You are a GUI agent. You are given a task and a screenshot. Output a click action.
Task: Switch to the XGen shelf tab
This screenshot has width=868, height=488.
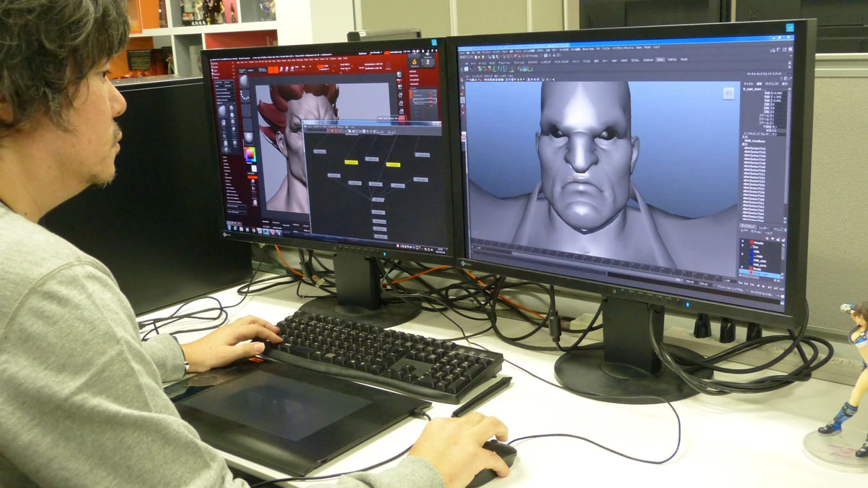(660, 59)
